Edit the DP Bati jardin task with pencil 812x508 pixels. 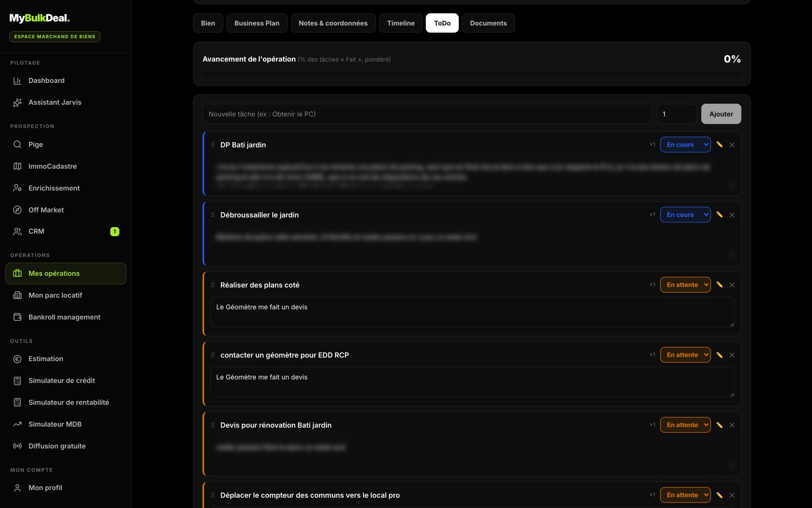click(720, 145)
